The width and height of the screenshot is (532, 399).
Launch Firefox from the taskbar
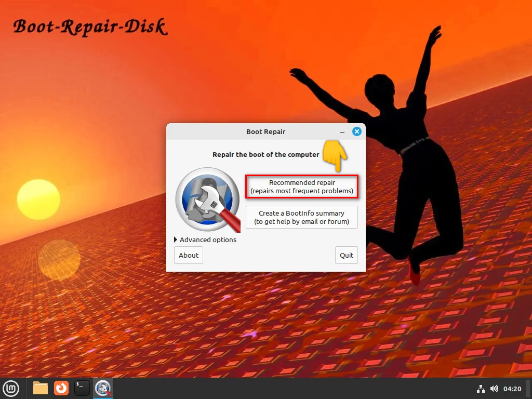[61, 388]
